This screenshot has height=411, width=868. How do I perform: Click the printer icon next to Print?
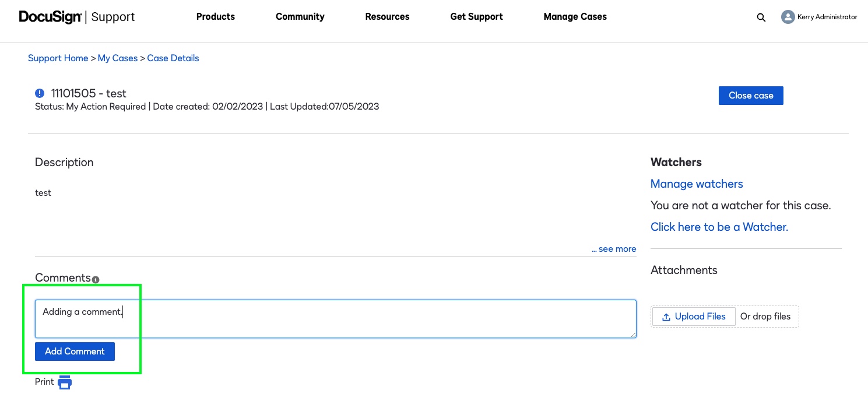65,382
